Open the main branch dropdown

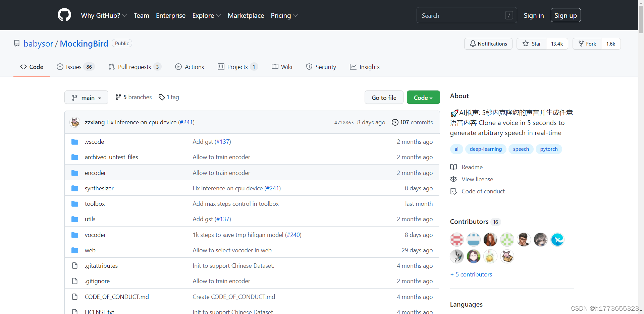86,98
